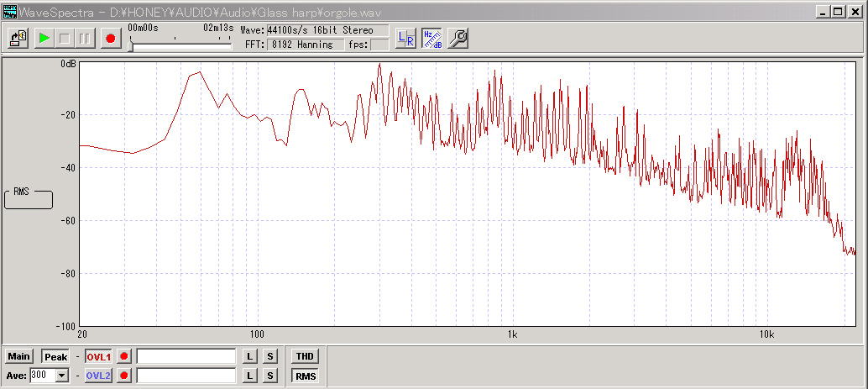Click the FFT 8192 Hanning info field

coord(306,45)
